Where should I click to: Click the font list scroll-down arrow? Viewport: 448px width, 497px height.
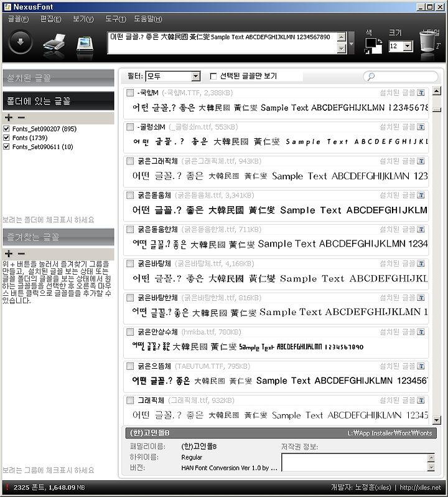tap(437, 420)
